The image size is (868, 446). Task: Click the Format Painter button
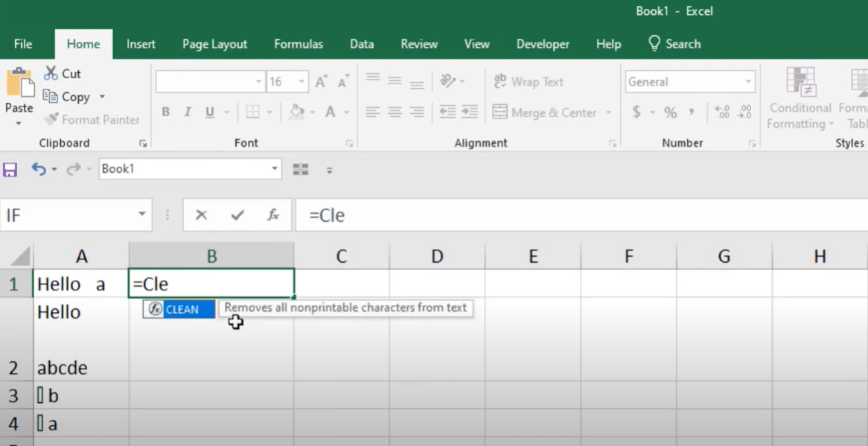92,120
